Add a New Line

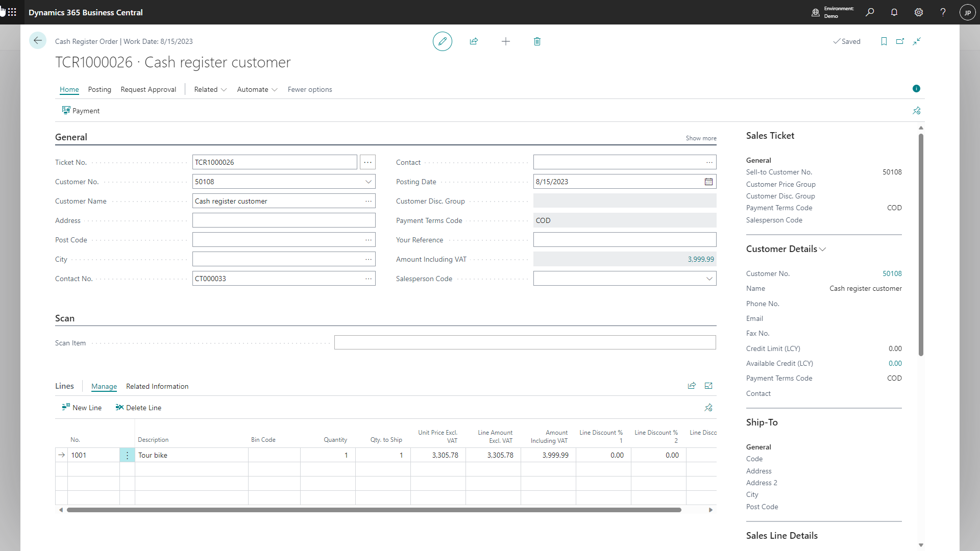[x=82, y=408]
